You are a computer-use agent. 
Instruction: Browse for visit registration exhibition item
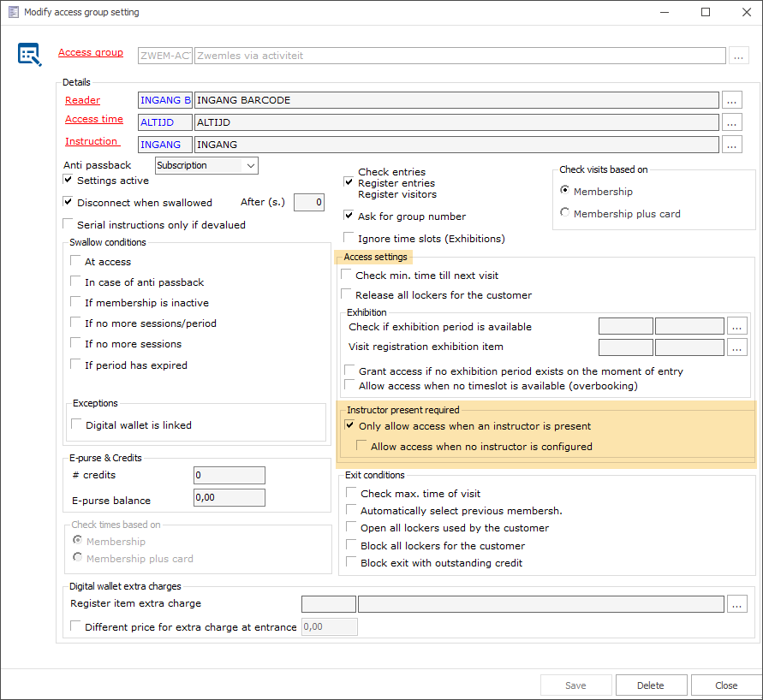736,347
